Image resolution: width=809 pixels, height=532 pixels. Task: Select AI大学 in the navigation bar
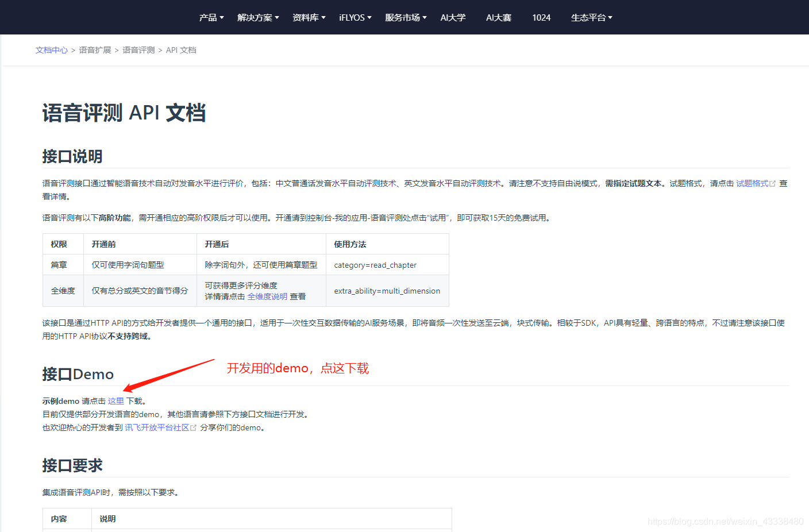coord(452,17)
